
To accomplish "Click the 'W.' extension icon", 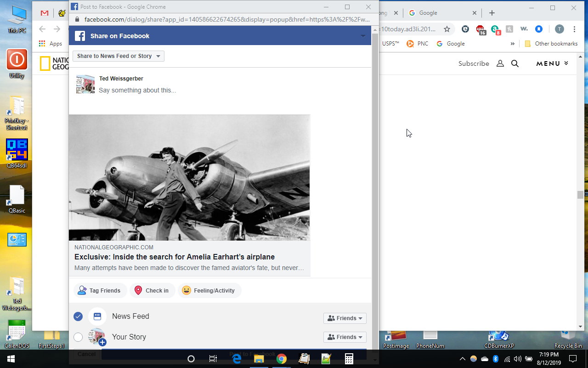I will tap(524, 29).
